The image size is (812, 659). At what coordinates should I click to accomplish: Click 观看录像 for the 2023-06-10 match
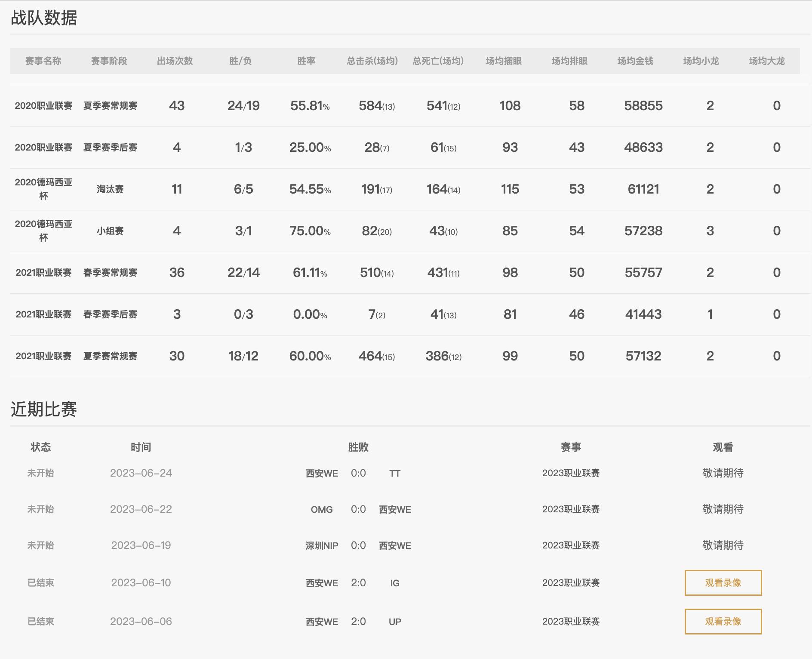tap(722, 583)
